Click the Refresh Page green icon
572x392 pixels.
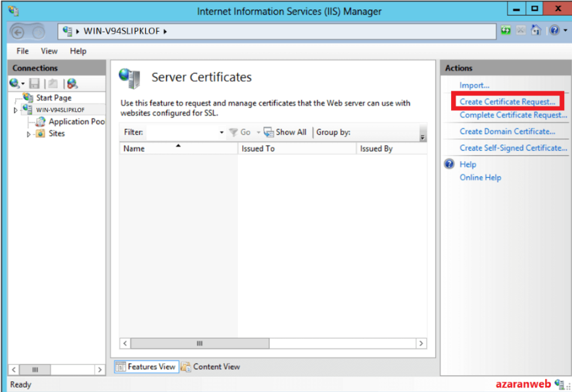(x=506, y=31)
